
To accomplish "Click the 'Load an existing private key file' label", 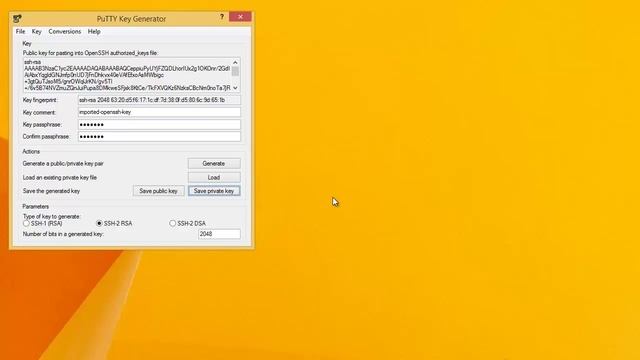I will 60,178.
